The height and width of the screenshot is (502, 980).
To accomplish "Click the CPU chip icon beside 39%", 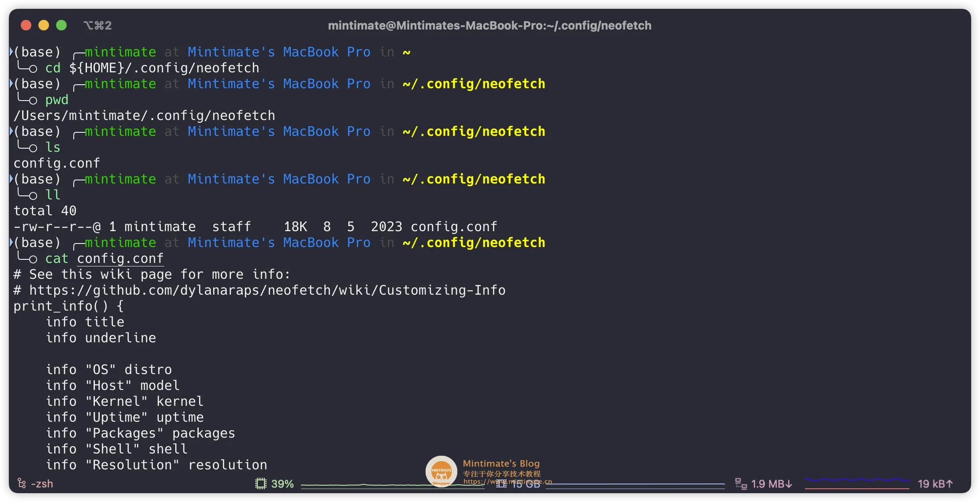I will click(x=261, y=483).
